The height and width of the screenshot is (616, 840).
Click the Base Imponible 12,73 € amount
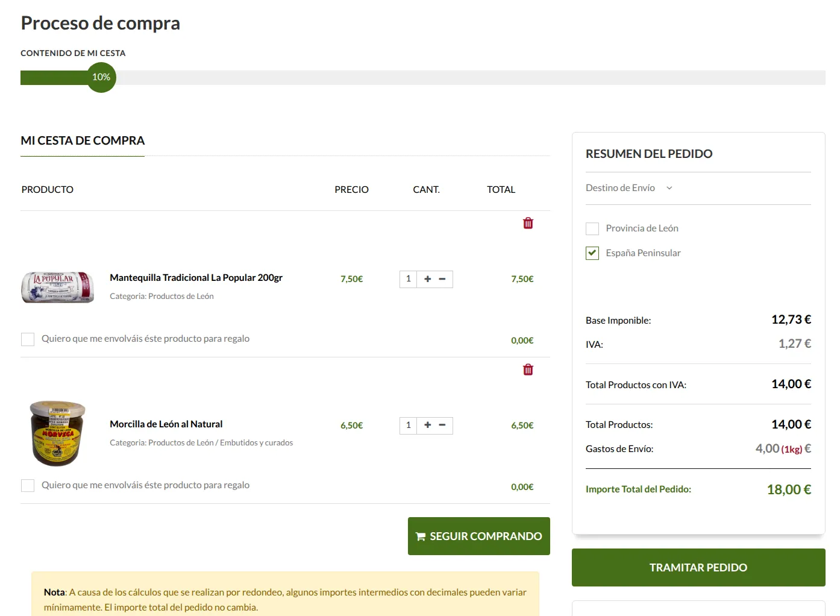pyautogui.click(x=791, y=320)
